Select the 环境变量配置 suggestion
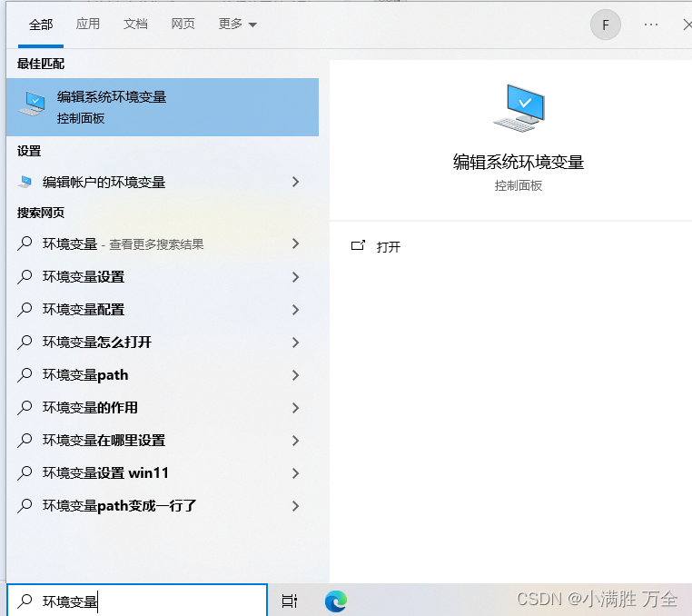 [163, 310]
